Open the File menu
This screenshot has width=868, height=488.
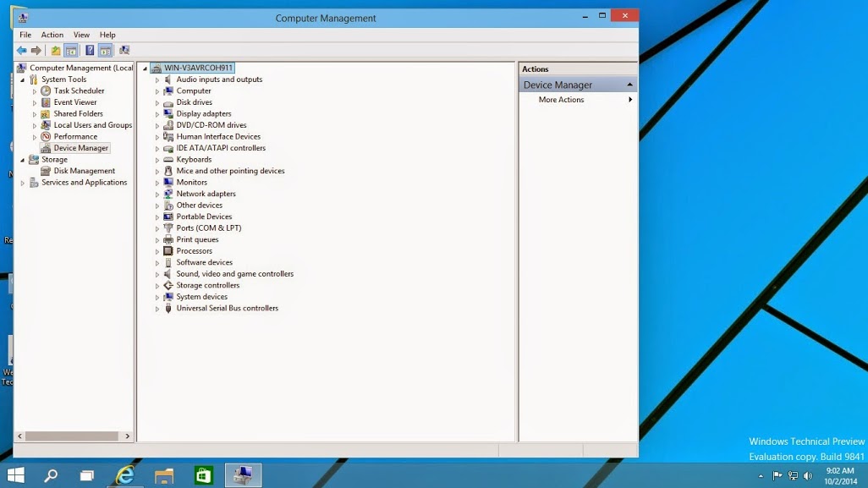(x=25, y=35)
